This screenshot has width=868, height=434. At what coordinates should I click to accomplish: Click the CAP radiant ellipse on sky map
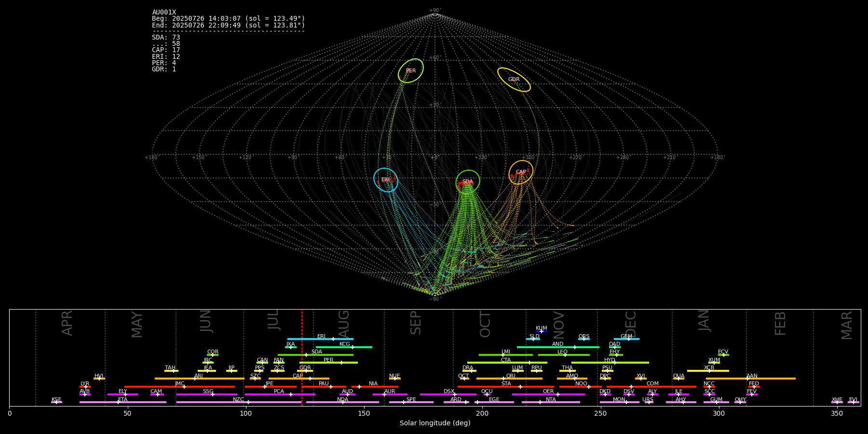[x=521, y=172]
